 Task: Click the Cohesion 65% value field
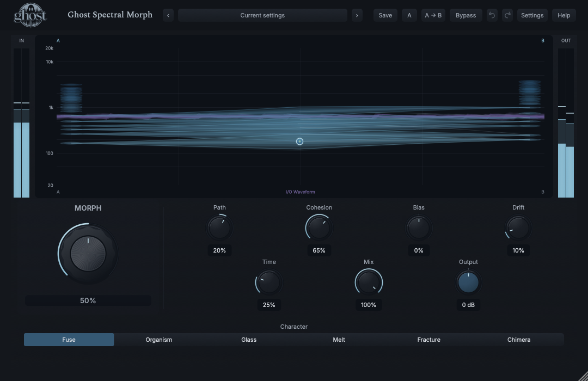[319, 250]
